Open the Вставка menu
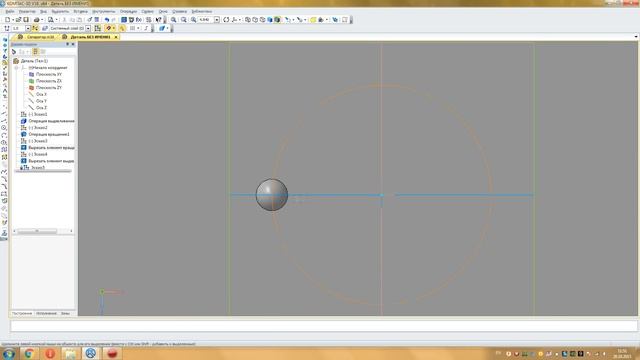Image resolution: width=640 pixels, height=360 pixels. point(80,11)
